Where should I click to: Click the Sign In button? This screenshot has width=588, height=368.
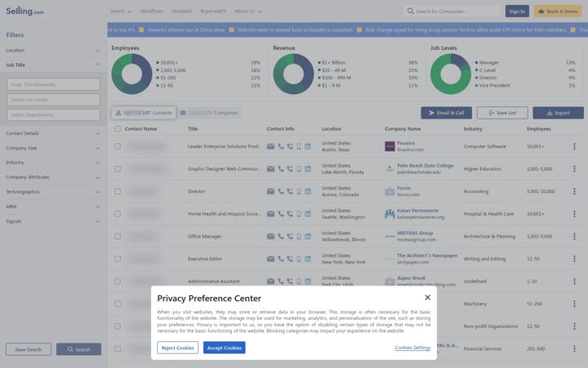(x=517, y=11)
